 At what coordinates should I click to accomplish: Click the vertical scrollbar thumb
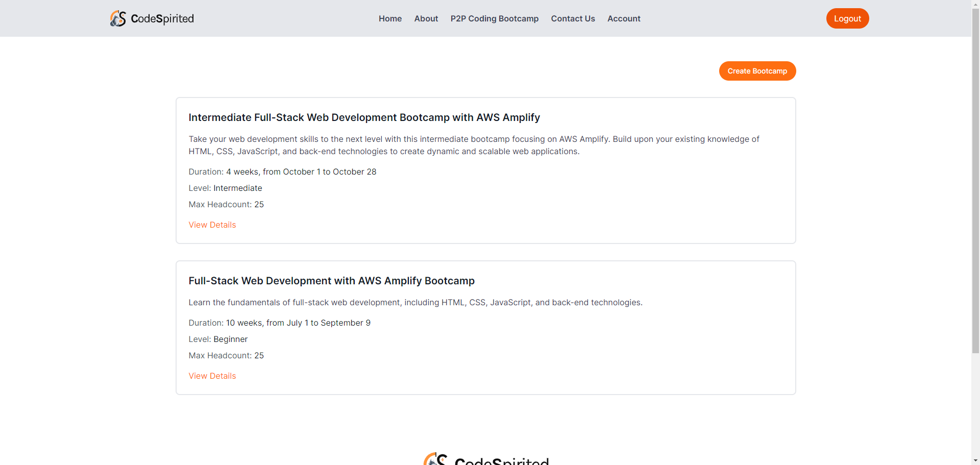[975, 179]
